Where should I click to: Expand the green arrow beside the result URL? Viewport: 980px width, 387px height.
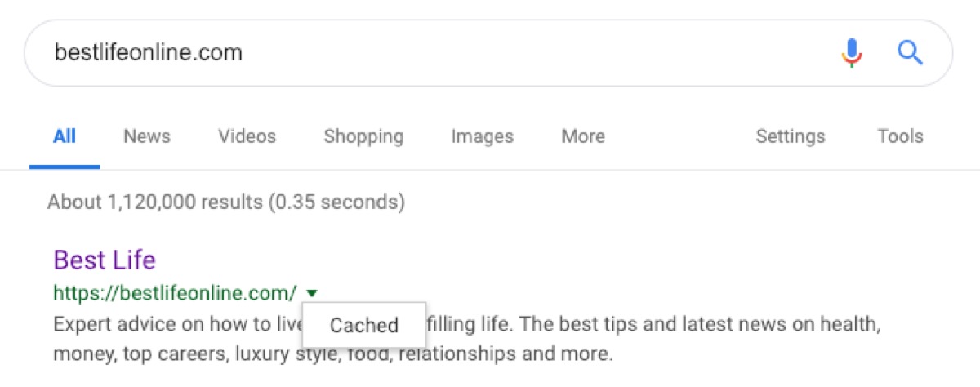click(313, 292)
